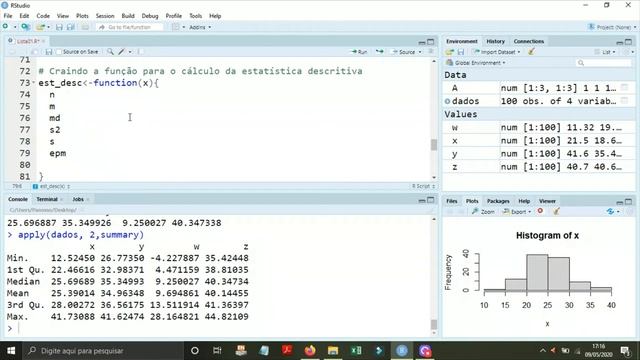Click the Windows taskbar search box
The height and width of the screenshot is (360, 640).
pos(104,350)
